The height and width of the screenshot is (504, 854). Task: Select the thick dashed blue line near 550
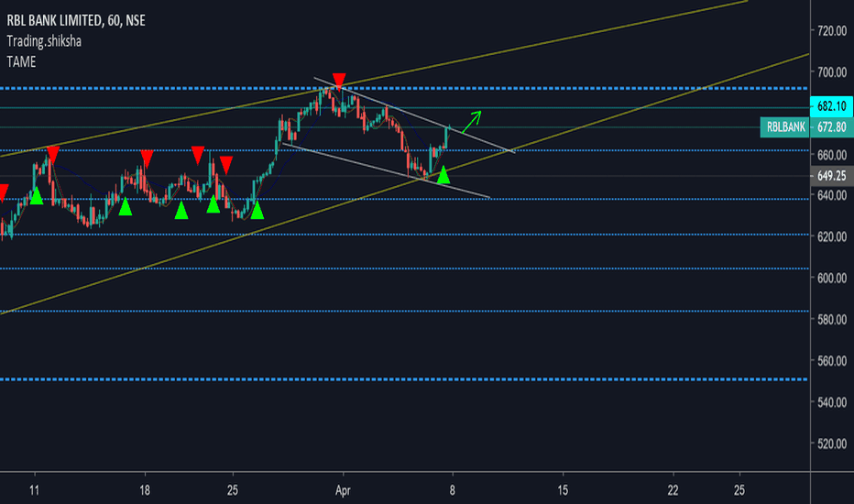(403, 379)
